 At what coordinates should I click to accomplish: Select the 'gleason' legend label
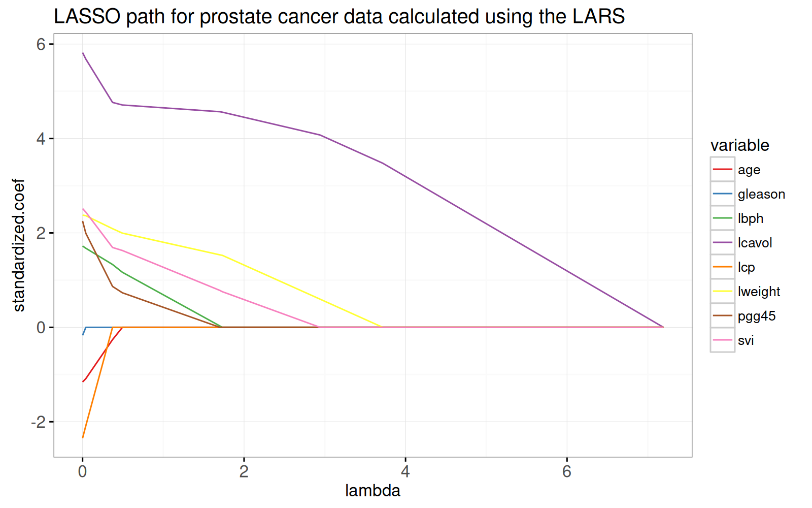[x=761, y=194]
